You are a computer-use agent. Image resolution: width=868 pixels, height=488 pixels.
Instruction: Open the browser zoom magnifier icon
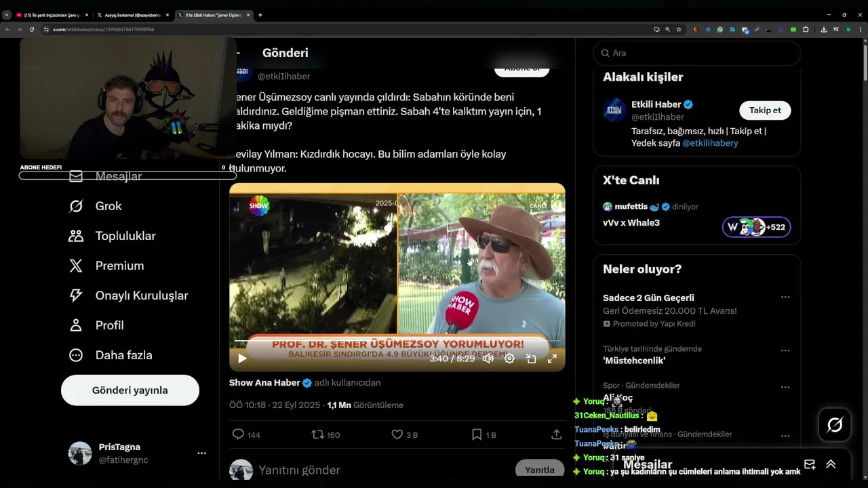click(x=668, y=30)
